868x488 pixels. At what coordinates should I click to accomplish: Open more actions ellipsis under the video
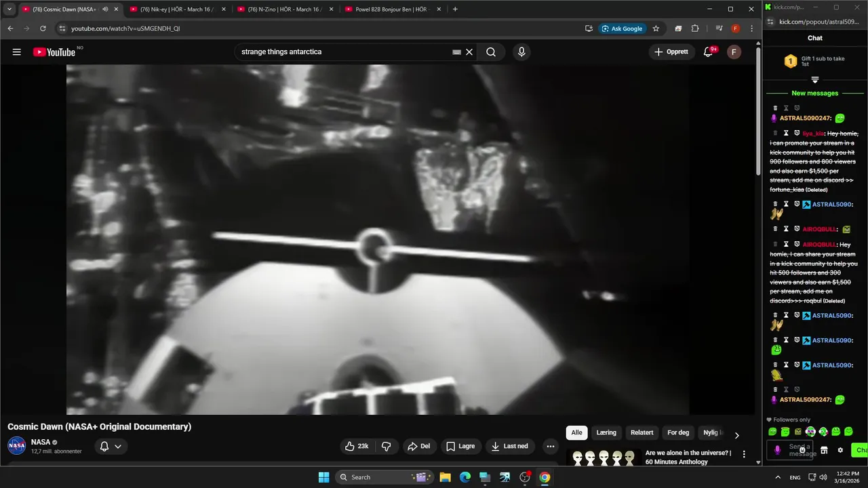(550, 446)
